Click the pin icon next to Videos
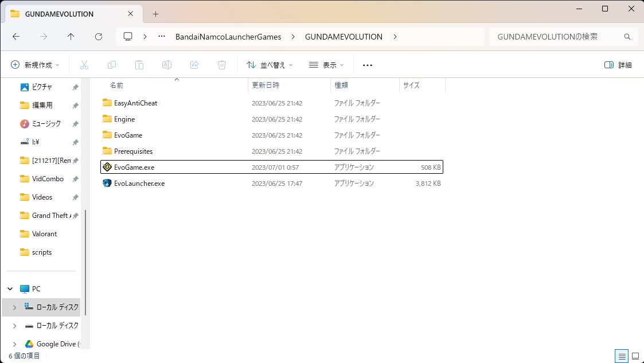Screen dimensions: 644x363 pyautogui.click(x=75, y=197)
